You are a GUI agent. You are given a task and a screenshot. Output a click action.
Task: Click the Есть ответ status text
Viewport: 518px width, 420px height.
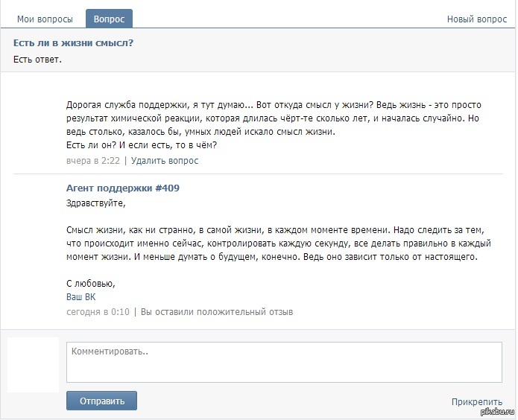click(37, 60)
